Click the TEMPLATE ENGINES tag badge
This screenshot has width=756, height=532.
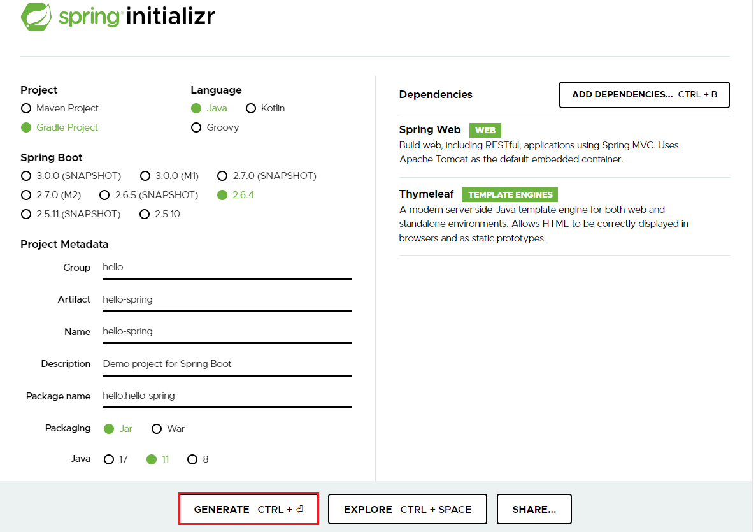click(510, 195)
